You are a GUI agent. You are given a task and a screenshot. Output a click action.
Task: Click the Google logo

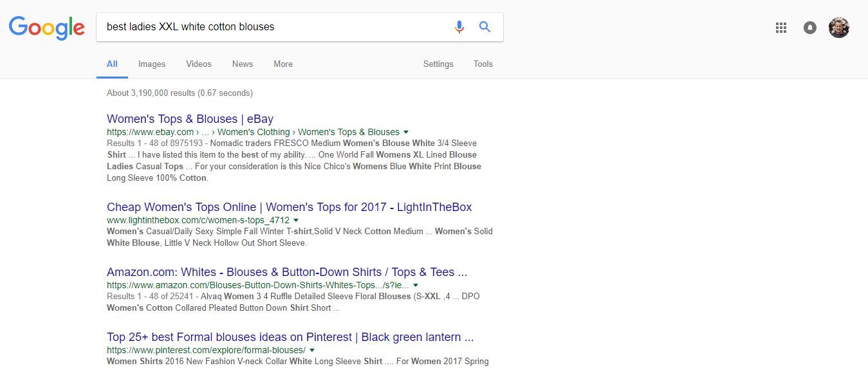point(46,27)
